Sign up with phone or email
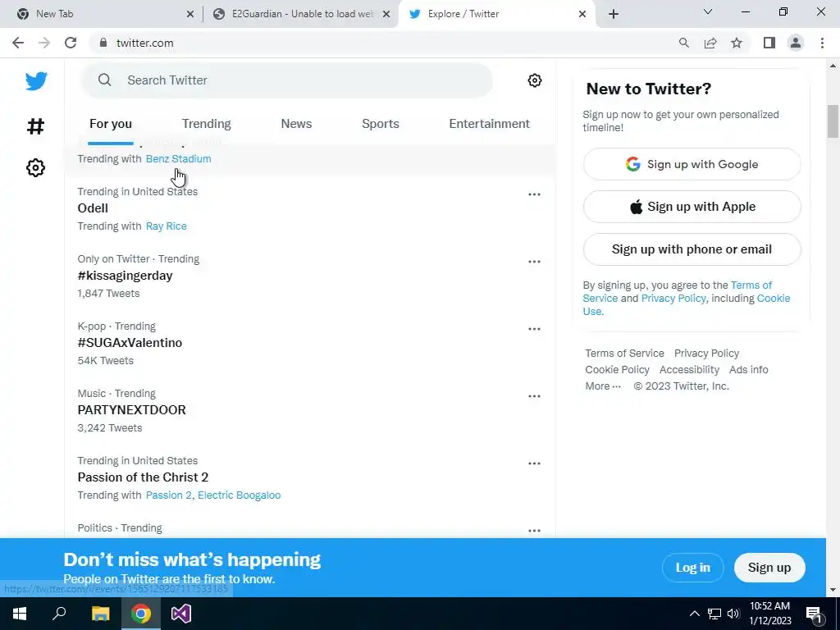 coord(692,249)
